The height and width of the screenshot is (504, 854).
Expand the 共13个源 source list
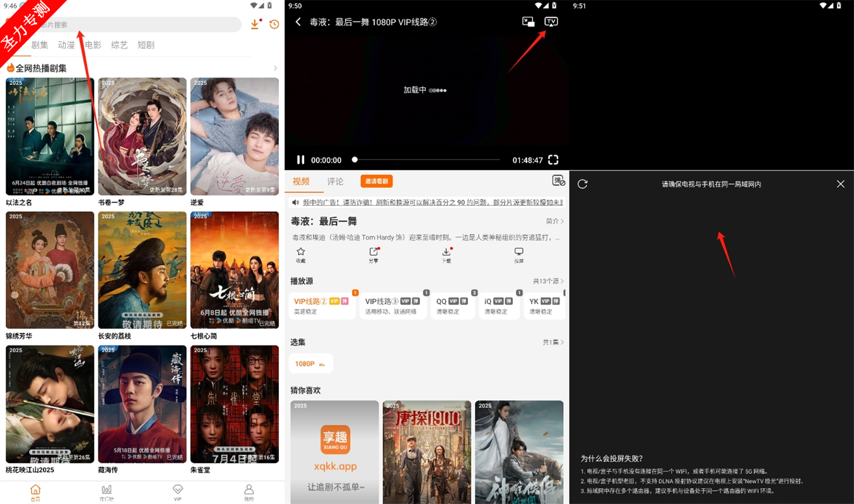[x=549, y=281]
